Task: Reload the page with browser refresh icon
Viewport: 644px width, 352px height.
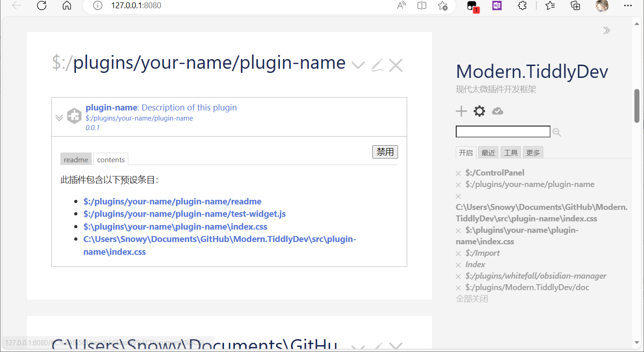Action: 42,5
